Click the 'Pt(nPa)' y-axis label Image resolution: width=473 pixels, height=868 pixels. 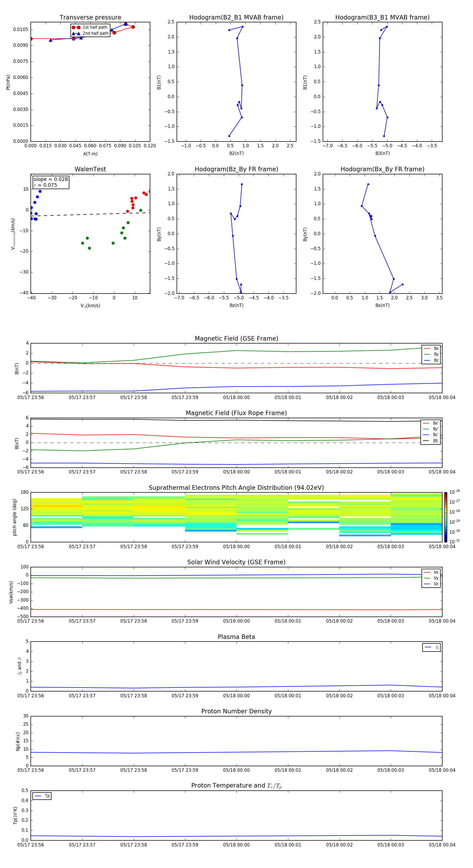[8, 82]
